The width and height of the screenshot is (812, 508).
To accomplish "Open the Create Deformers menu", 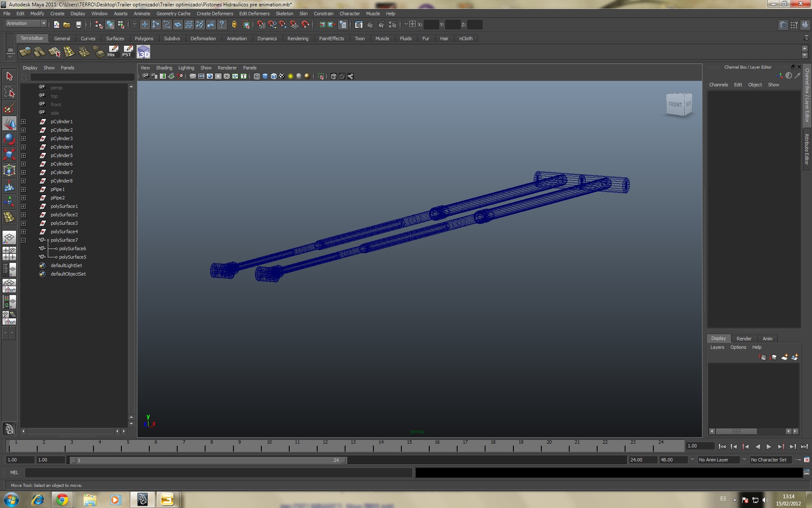I will pyautogui.click(x=214, y=14).
